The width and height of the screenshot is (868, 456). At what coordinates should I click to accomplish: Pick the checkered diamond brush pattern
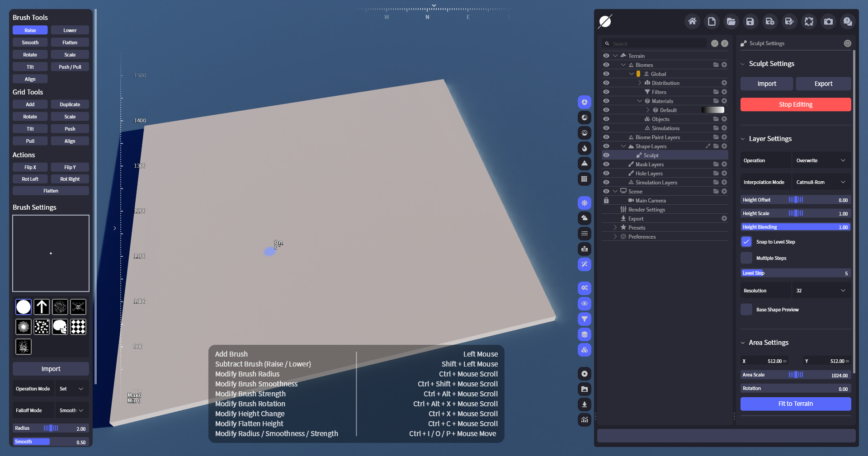[x=78, y=326]
